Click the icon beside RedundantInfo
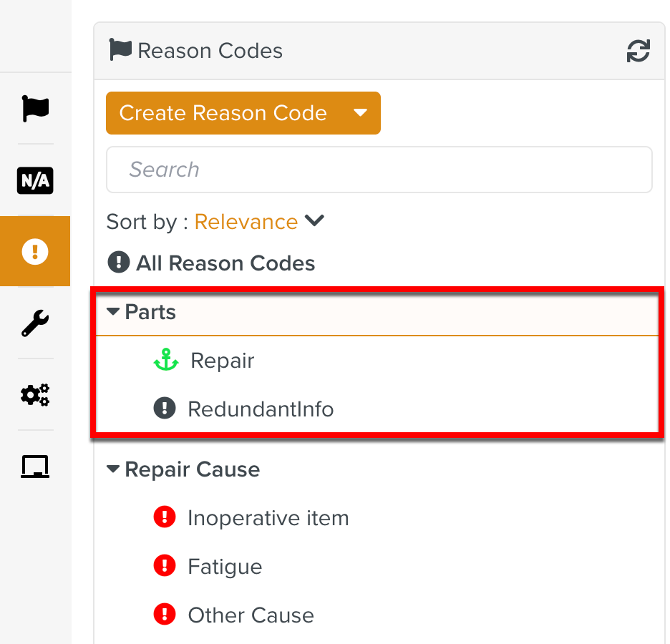Screen dimensions: 670x644 click(x=165, y=409)
